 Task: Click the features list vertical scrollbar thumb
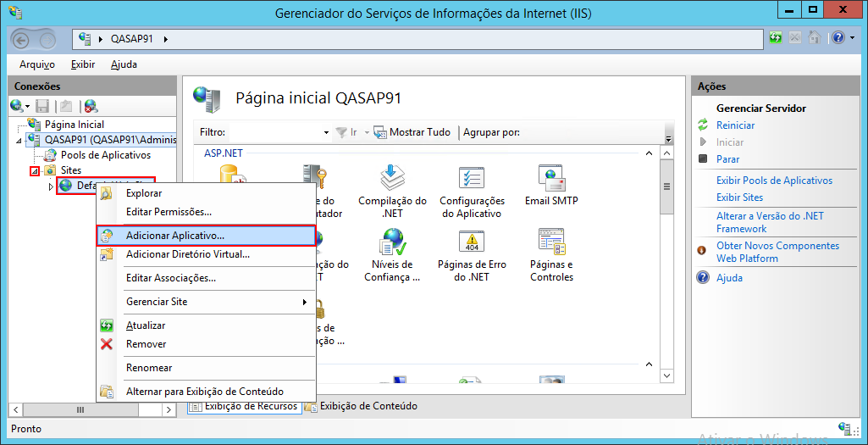tap(667, 186)
